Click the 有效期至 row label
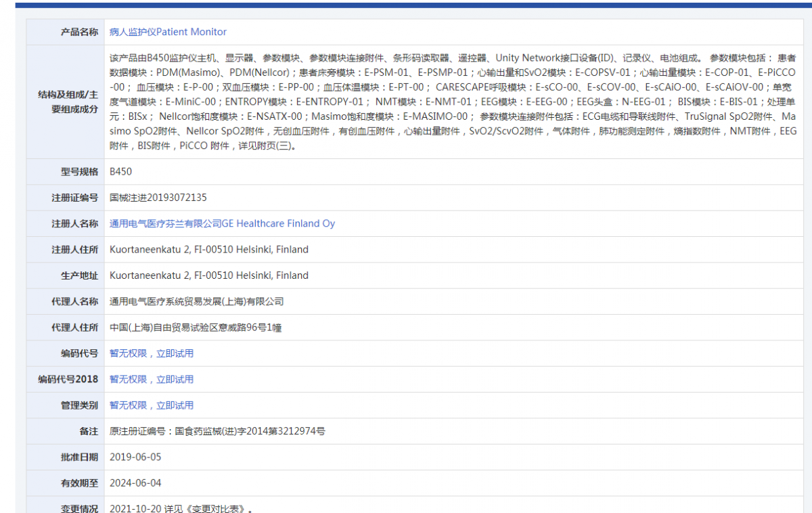The width and height of the screenshot is (812, 513). [79, 483]
